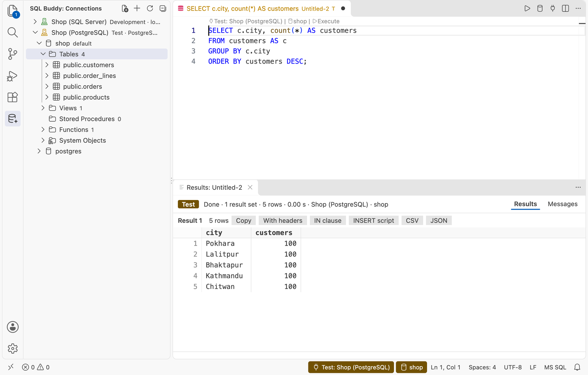Screen dimensions: 588x375
Task: Open Accounts icon in activity bar
Action: [x=13, y=327]
